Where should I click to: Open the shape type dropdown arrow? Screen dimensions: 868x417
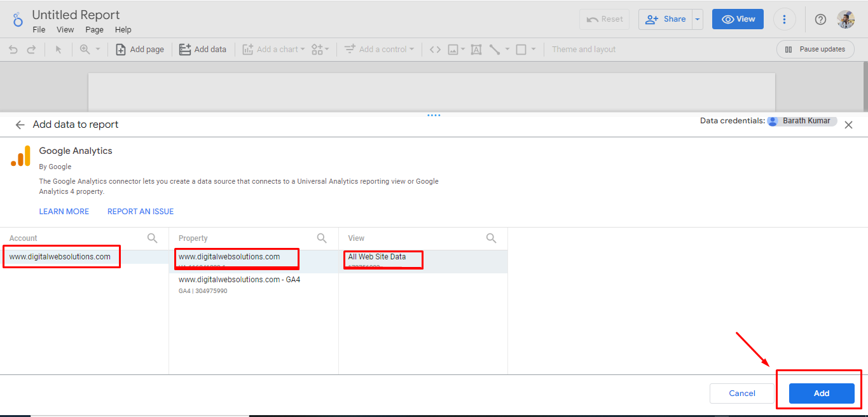(x=534, y=50)
